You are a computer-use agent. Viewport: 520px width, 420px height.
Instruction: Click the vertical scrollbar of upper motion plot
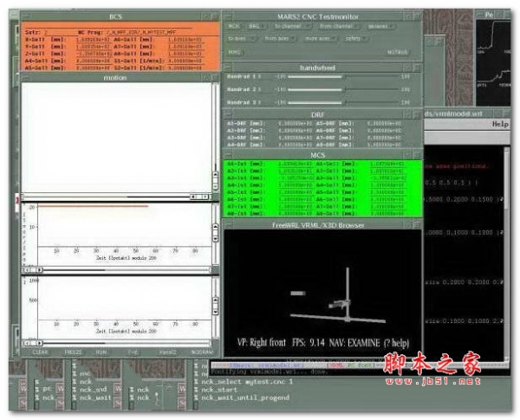tap(215, 138)
